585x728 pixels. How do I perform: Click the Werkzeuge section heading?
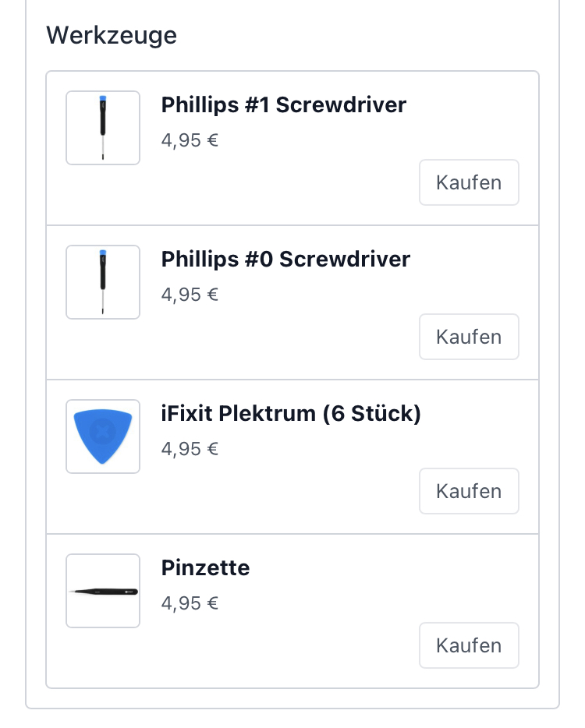tap(112, 35)
